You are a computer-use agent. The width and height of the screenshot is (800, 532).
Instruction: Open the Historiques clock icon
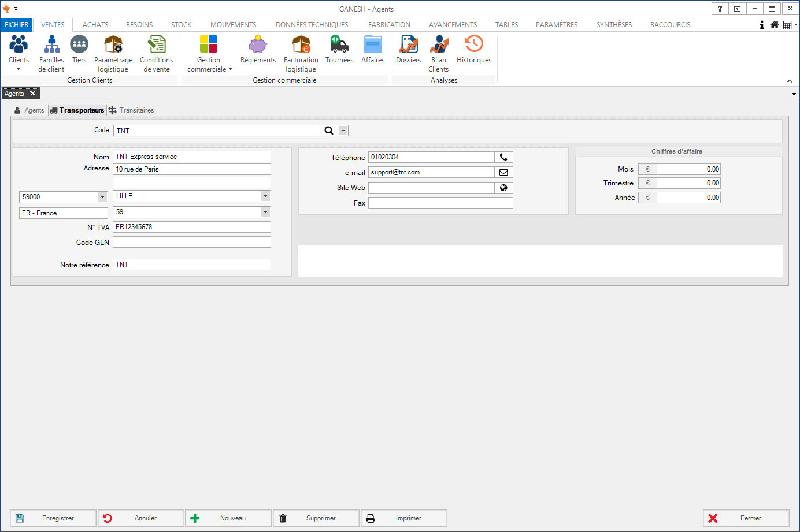473,45
